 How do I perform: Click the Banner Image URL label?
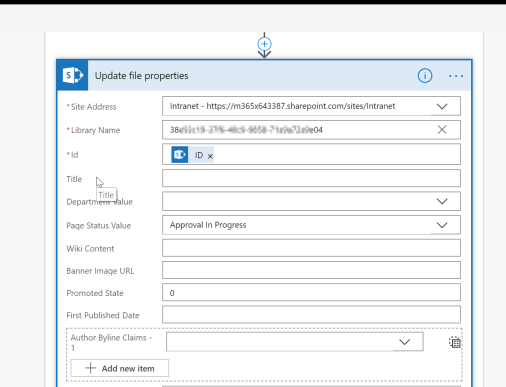click(x=100, y=271)
